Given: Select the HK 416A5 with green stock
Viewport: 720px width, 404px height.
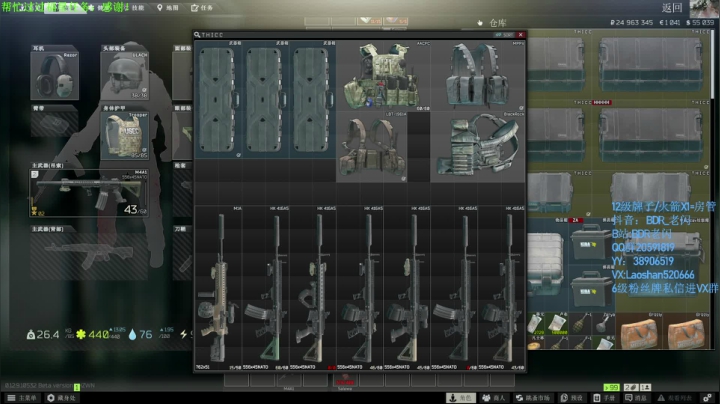Looking at the screenshot, I should (x=266, y=288).
